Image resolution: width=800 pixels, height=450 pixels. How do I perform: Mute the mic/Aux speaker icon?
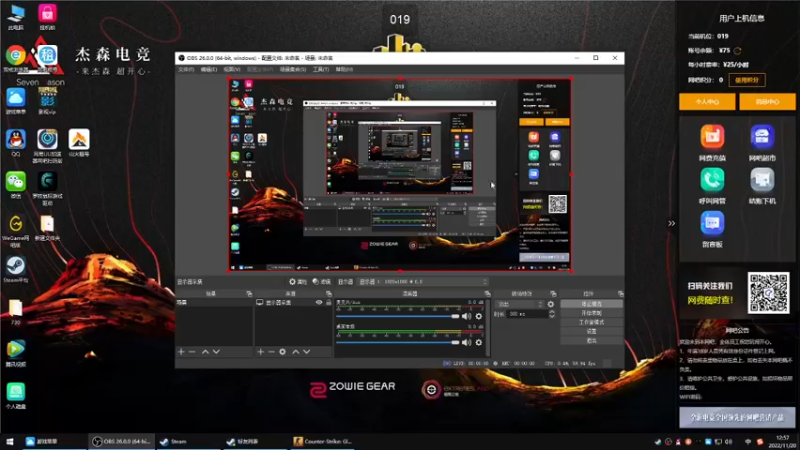point(466,316)
